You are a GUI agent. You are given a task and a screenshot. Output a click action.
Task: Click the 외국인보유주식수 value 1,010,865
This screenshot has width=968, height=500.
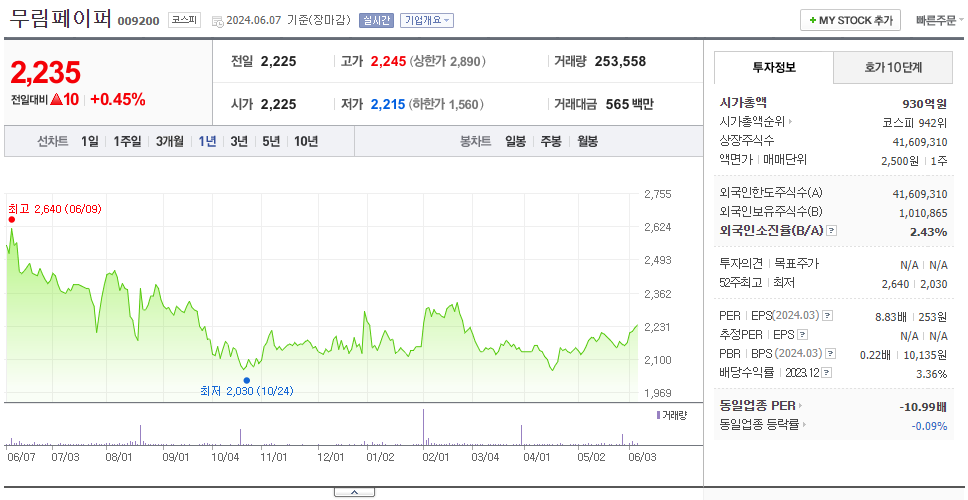[x=923, y=212]
